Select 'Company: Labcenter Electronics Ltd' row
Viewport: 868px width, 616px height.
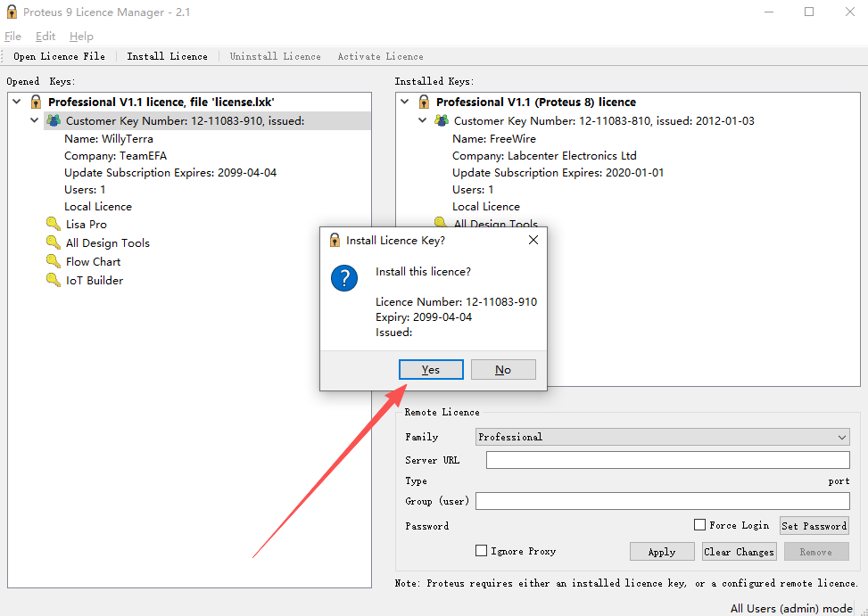[544, 156]
